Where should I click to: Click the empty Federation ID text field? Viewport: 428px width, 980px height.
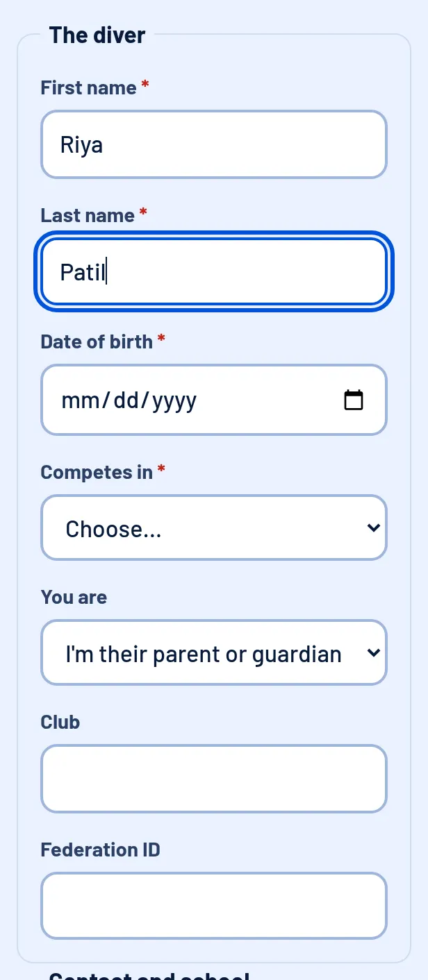pyautogui.click(x=214, y=906)
